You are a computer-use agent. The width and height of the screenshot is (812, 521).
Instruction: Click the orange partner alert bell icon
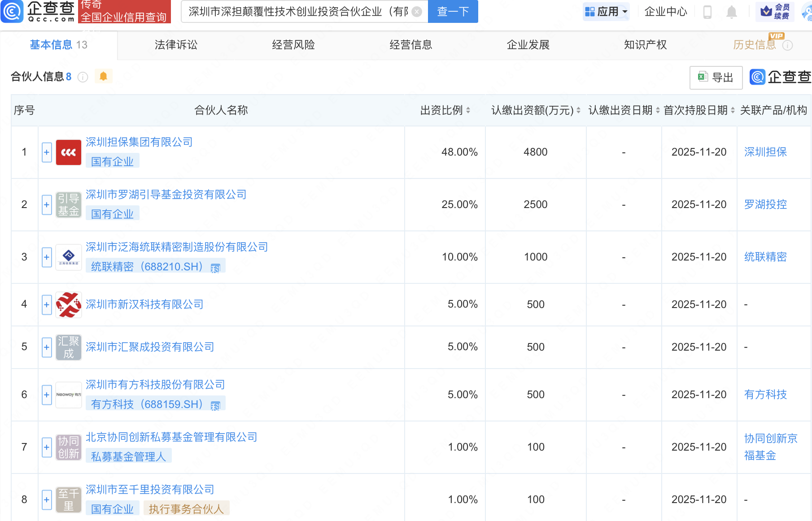(103, 76)
